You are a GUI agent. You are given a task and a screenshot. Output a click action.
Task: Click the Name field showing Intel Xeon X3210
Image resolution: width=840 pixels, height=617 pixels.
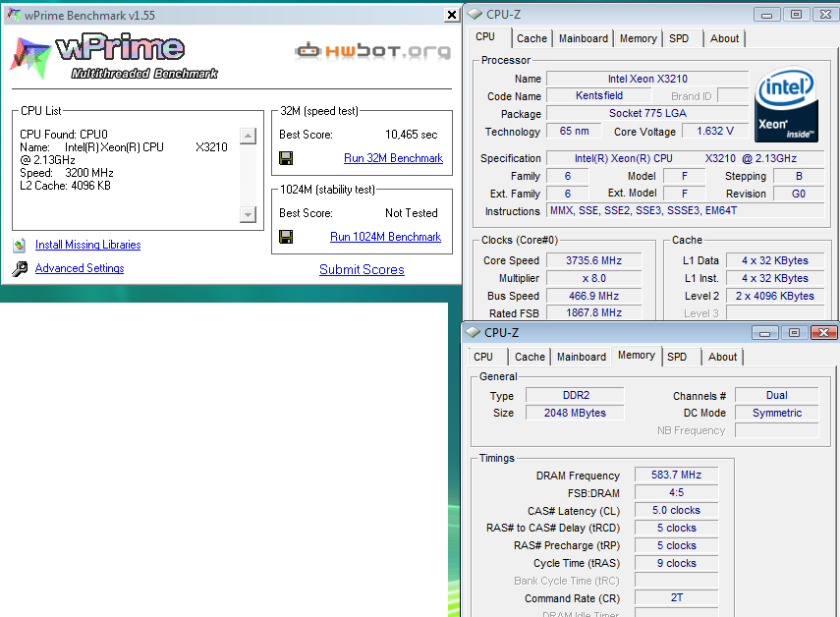(x=647, y=79)
